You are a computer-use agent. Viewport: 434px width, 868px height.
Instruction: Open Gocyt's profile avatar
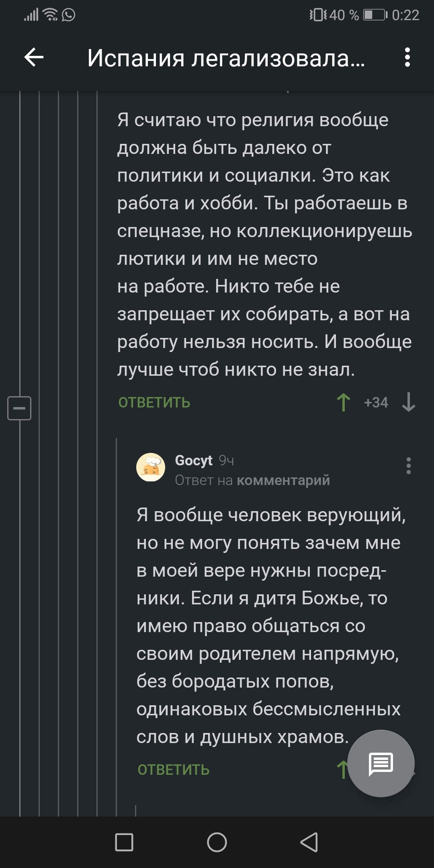(x=151, y=467)
